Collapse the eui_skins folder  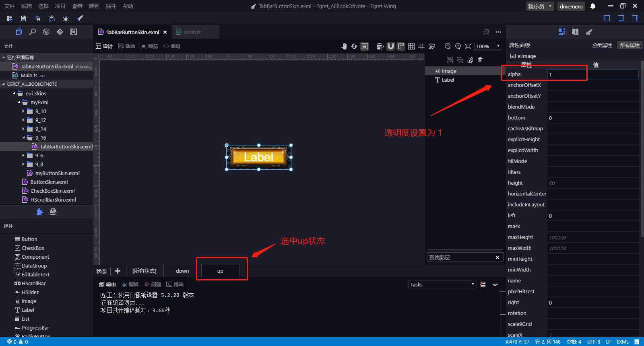[14, 93]
